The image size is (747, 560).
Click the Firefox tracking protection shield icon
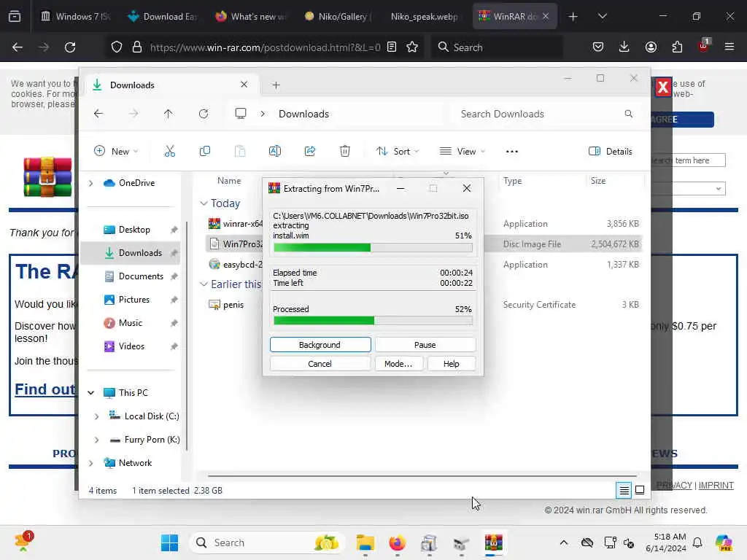[x=117, y=47]
